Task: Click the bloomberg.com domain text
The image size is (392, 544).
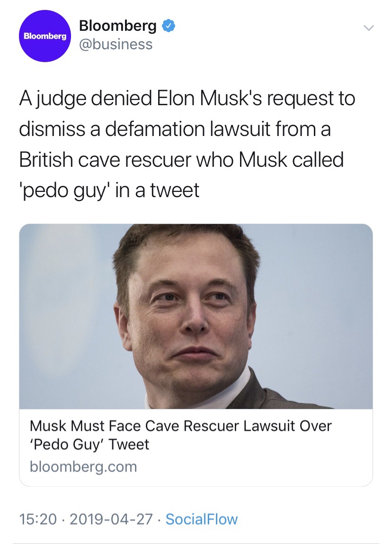Action: click(83, 467)
